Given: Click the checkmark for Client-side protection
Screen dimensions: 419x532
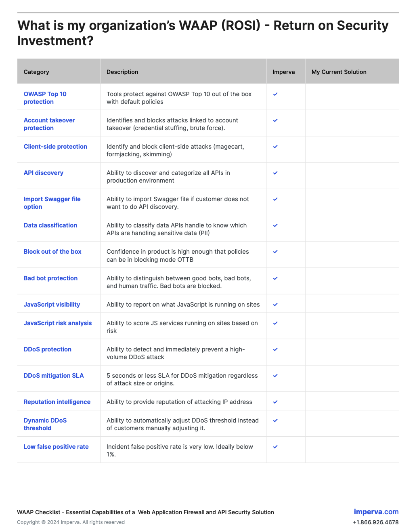Looking at the screenshot, I should click(x=275, y=147).
